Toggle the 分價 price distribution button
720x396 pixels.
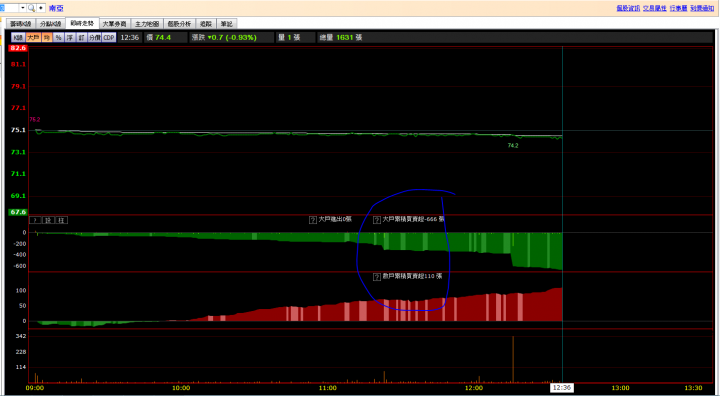tap(95, 38)
